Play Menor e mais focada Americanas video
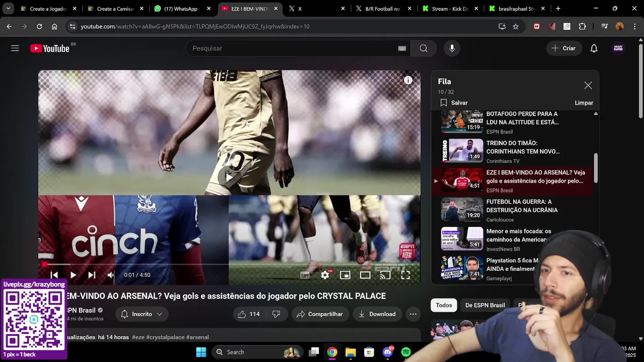This screenshot has width=644, height=362. (x=513, y=239)
